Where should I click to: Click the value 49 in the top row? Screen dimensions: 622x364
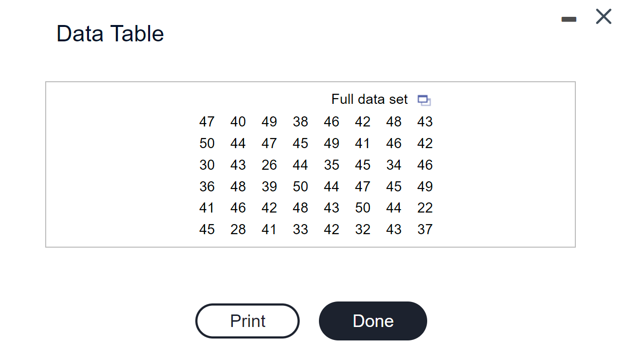click(269, 122)
